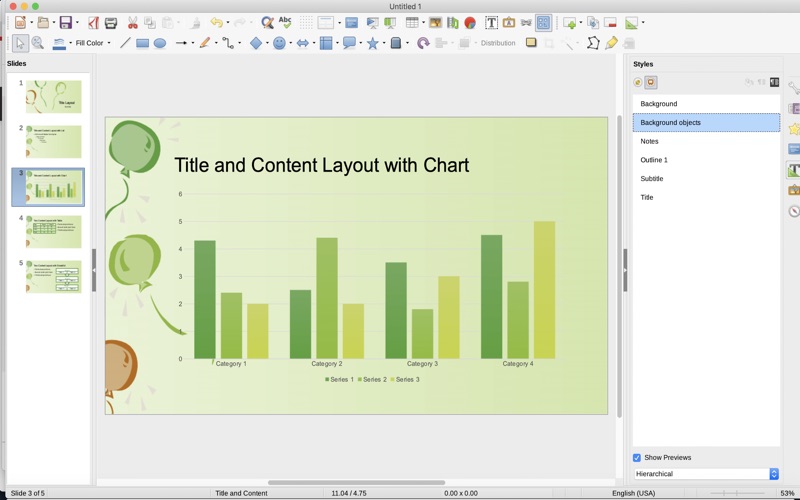Open sidebar Animation star icon
The height and width of the screenshot is (500, 800).
coord(794,129)
